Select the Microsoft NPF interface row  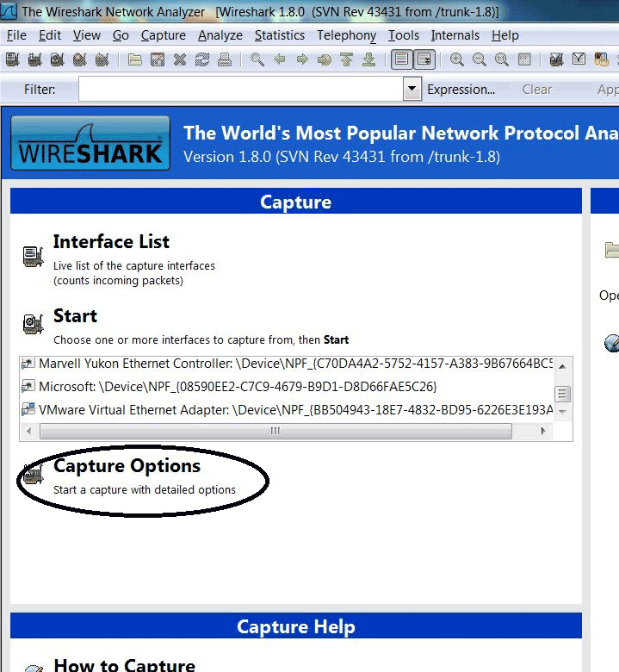pos(287,387)
